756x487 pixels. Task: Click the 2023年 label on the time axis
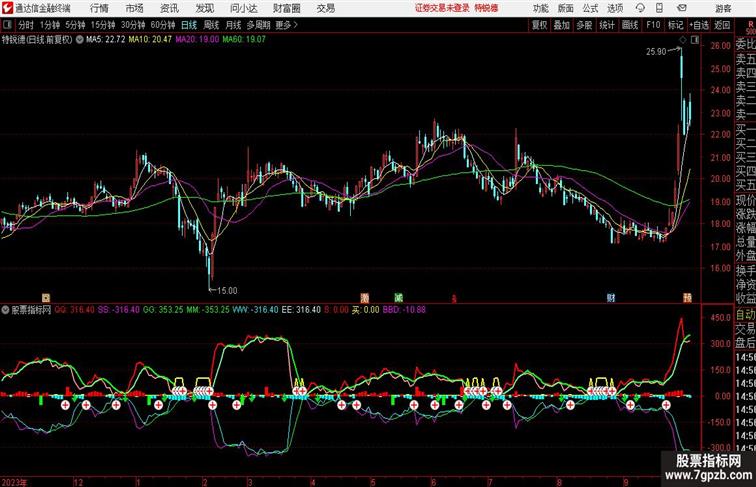[14, 482]
